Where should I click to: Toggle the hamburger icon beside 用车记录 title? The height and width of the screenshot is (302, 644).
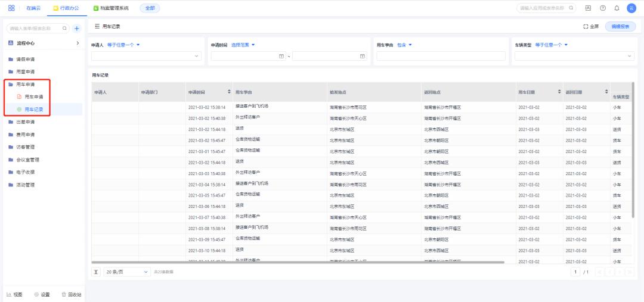point(97,26)
